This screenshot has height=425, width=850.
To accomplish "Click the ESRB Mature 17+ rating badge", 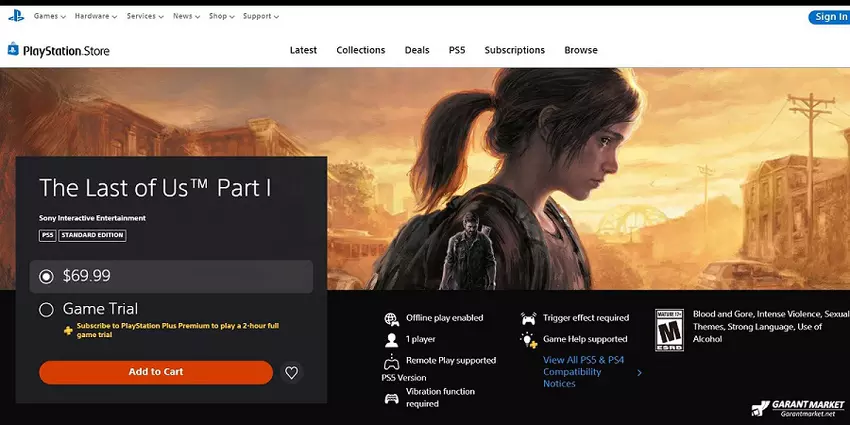I will tap(669, 328).
